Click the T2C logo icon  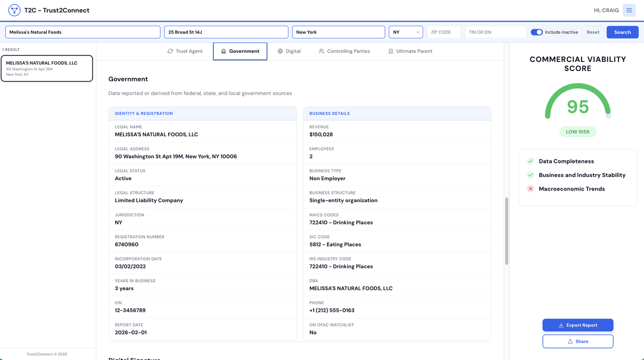pos(14,10)
